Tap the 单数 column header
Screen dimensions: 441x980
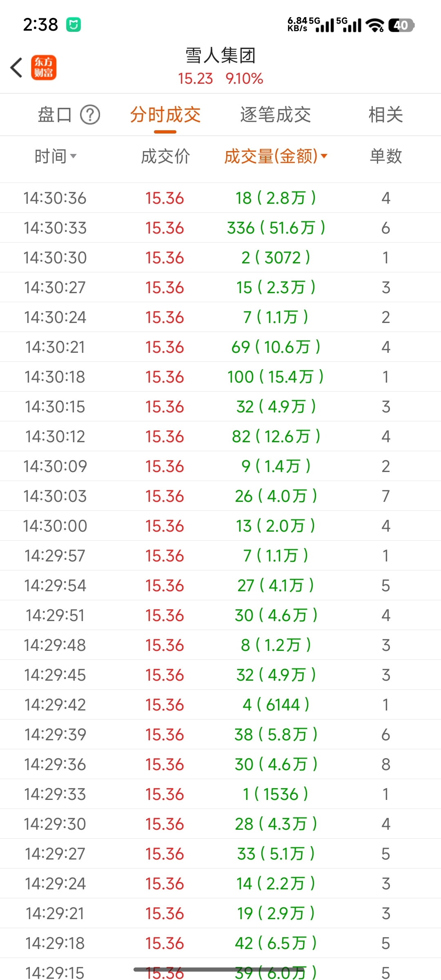tap(385, 156)
